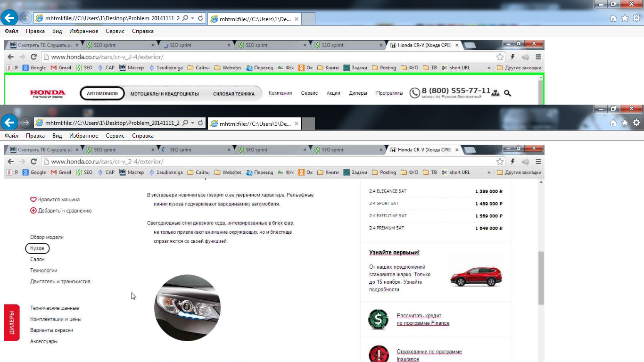Image resolution: width=644 pixels, height=362 pixels.
Task: Go back using topmost Internet Explorer back arrow
Action: pos(9,18)
